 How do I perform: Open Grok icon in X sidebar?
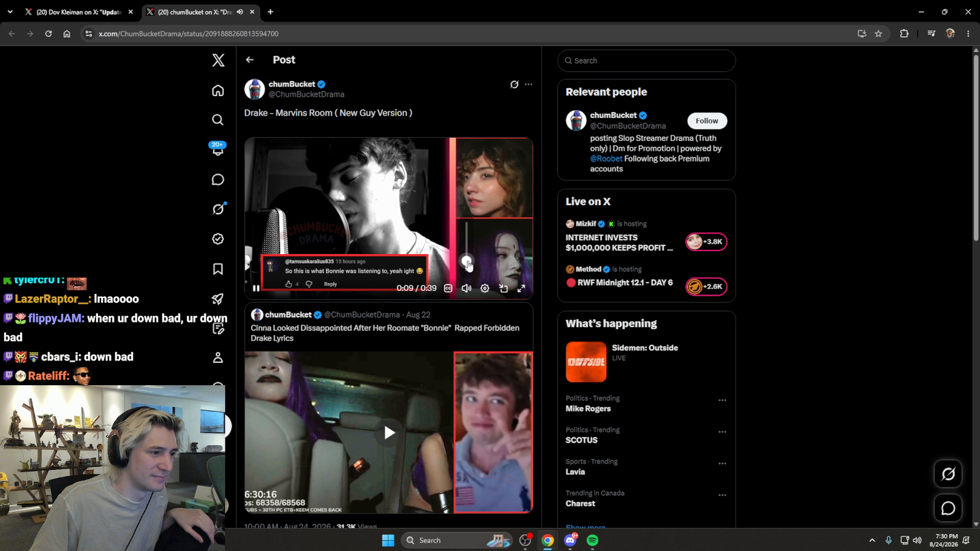pos(218,209)
